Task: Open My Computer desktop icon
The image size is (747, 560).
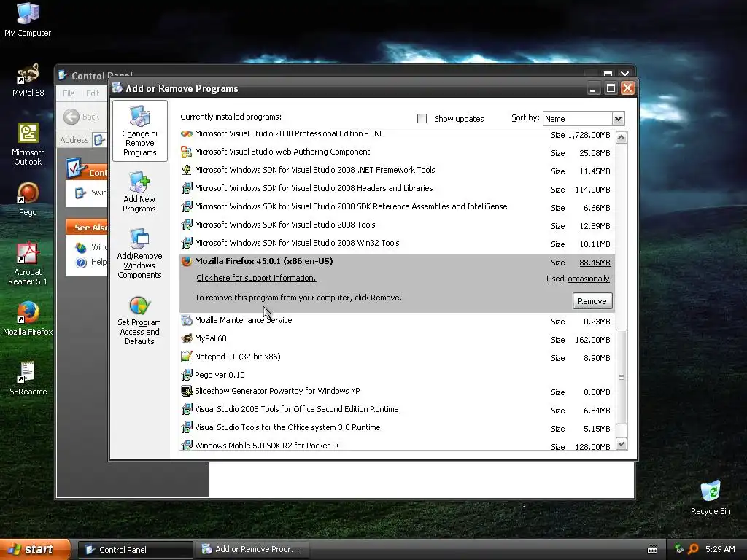Action: coord(28,19)
